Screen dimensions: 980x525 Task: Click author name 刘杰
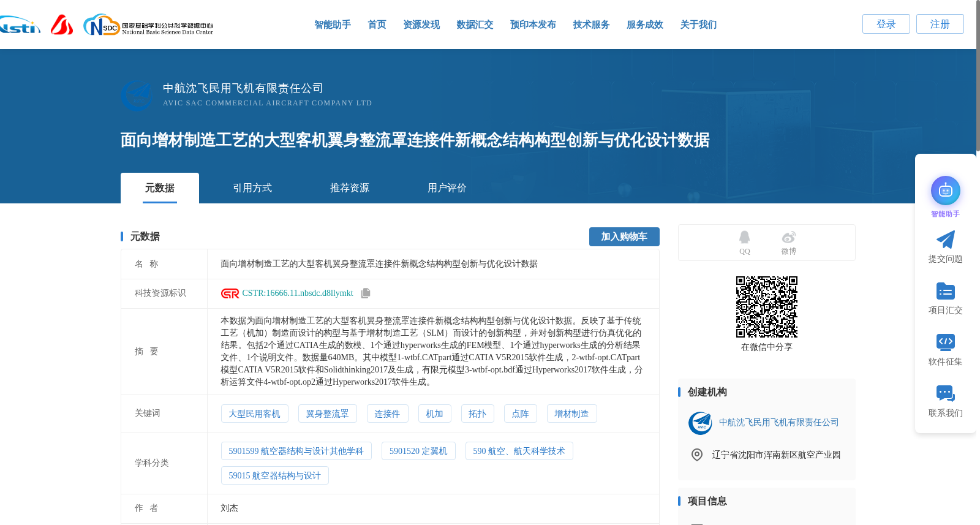pos(229,508)
